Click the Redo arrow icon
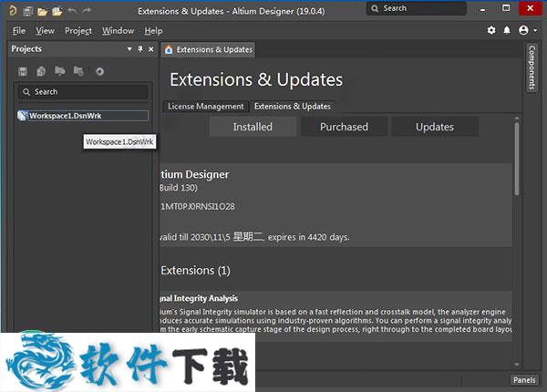The height and width of the screenshot is (392, 547). (x=87, y=11)
